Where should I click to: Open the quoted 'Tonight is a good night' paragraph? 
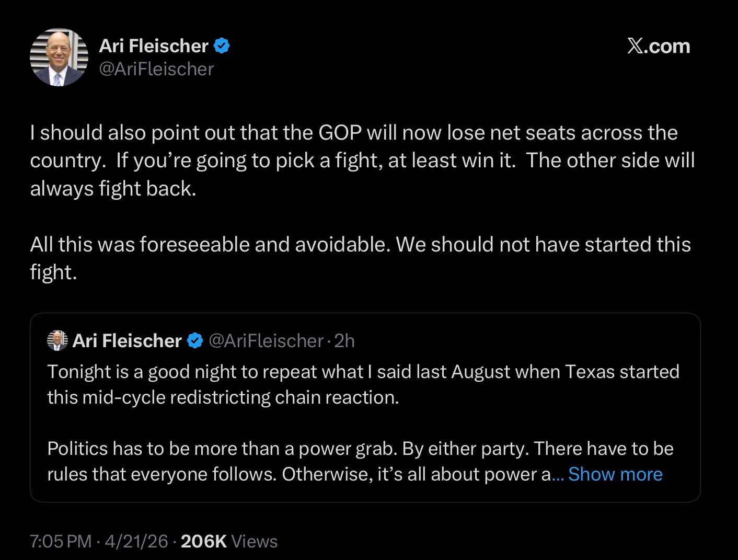click(x=363, y=384)
